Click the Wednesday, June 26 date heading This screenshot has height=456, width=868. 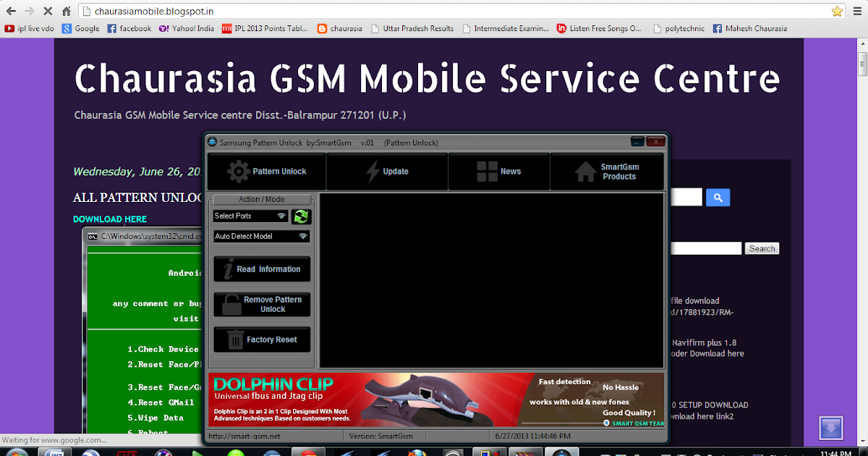click(137, 172)
